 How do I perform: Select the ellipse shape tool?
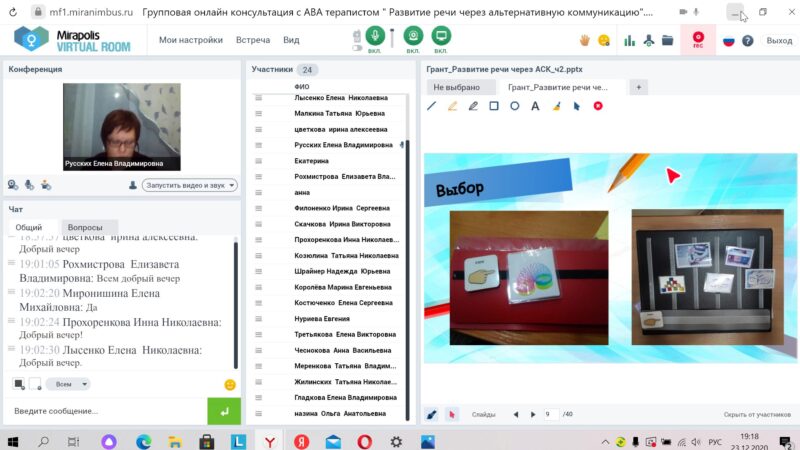[x=515, y=106]
